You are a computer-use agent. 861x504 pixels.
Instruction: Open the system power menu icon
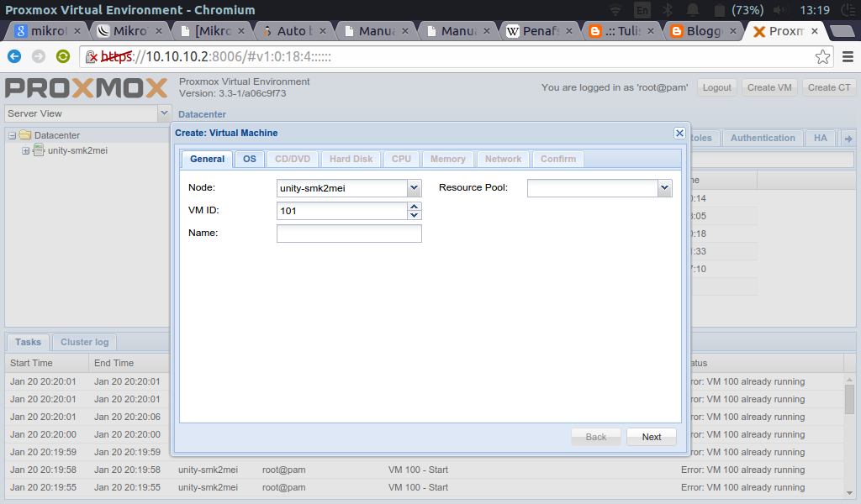click(849, 10)
